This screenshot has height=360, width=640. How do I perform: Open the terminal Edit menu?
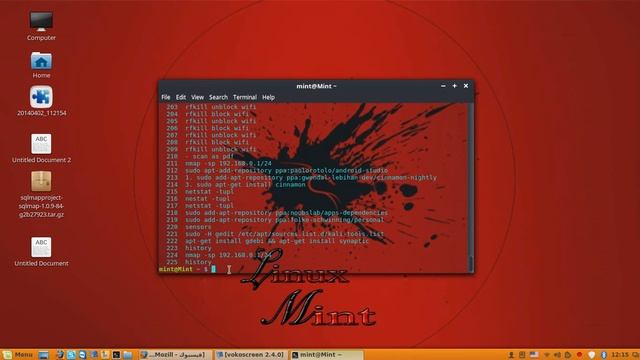(x=181, y=97)
